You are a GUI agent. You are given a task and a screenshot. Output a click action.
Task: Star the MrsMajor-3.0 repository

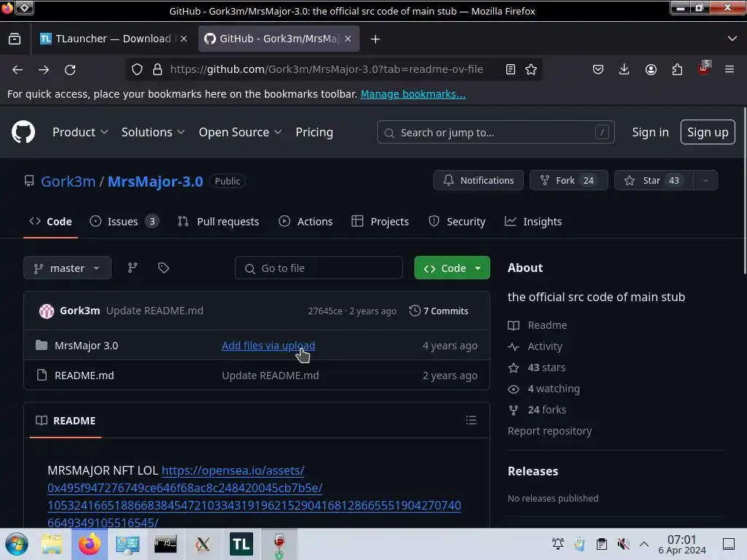click(654, 181)
